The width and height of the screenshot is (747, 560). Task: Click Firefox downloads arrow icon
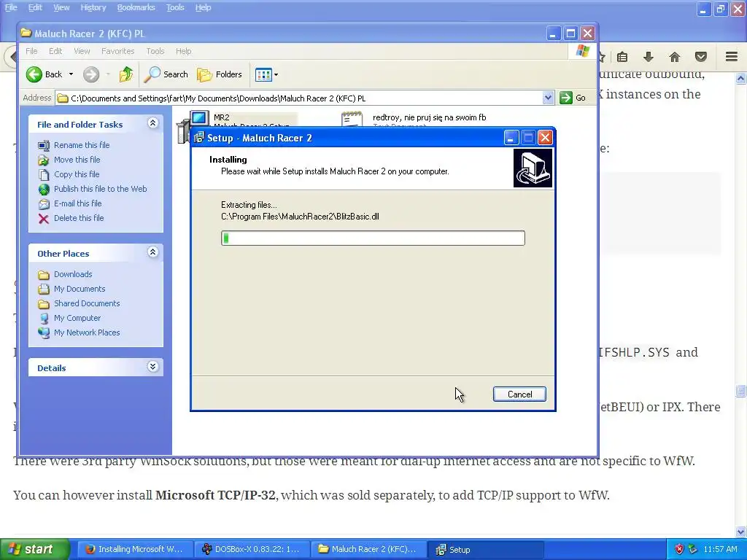click(x=648, y=57)
